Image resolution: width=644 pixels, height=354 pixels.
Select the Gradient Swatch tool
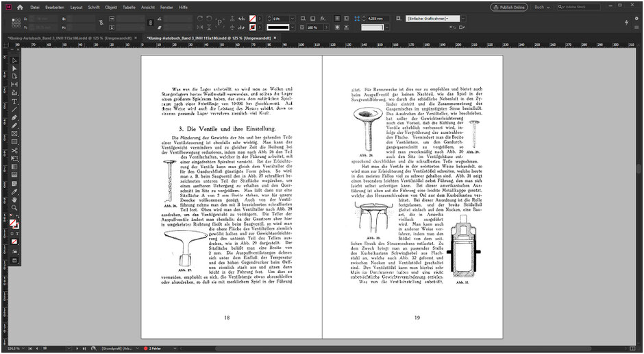(14, 167)
